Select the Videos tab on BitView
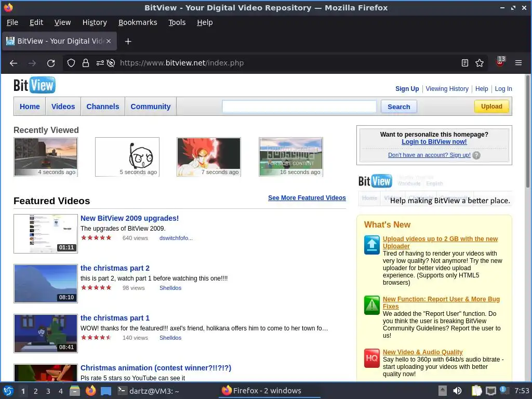The width and height of the screenshot is (532, 399). [63, 107]
